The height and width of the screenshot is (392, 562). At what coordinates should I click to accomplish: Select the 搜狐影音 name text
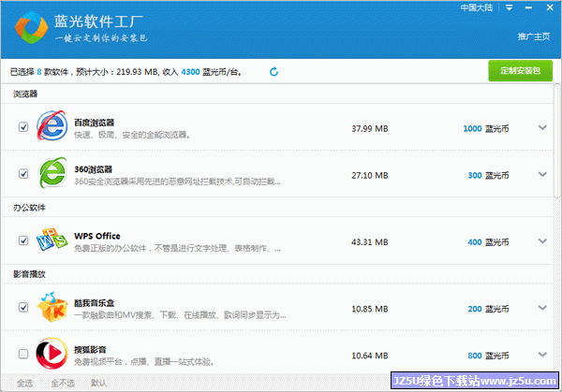[x=90, y=350]
